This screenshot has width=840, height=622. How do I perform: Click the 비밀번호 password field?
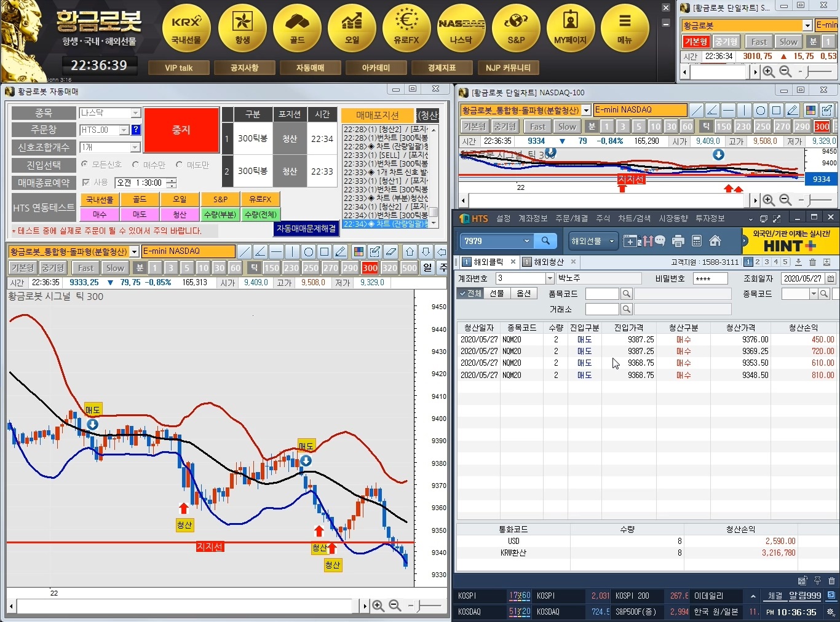pos(710,278)
